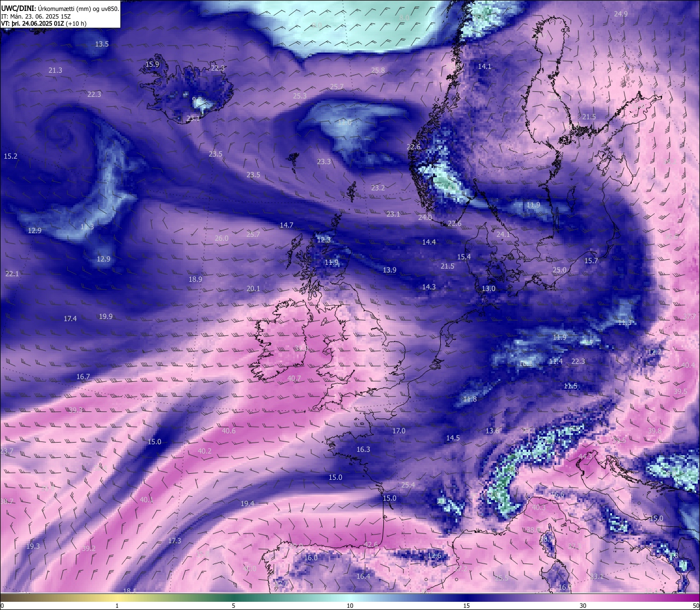
Task: Click the 17.0 value over northern France
Action: coord(399,431)
